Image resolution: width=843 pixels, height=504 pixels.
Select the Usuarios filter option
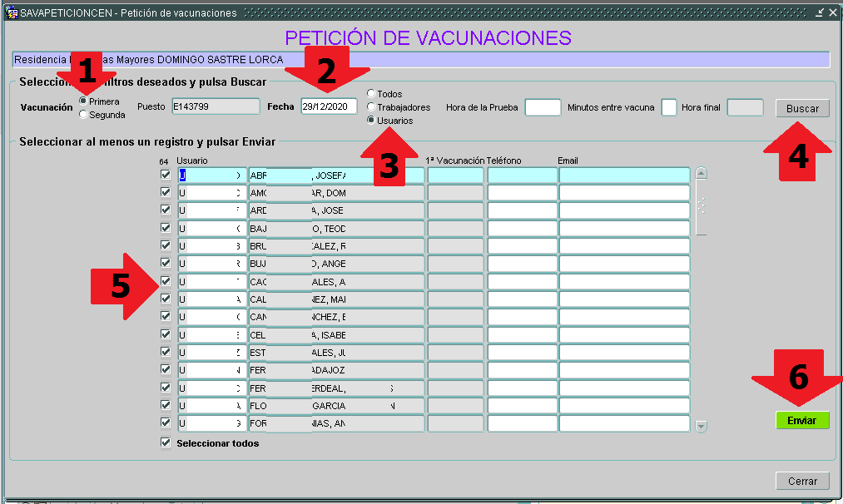point(371,121)
